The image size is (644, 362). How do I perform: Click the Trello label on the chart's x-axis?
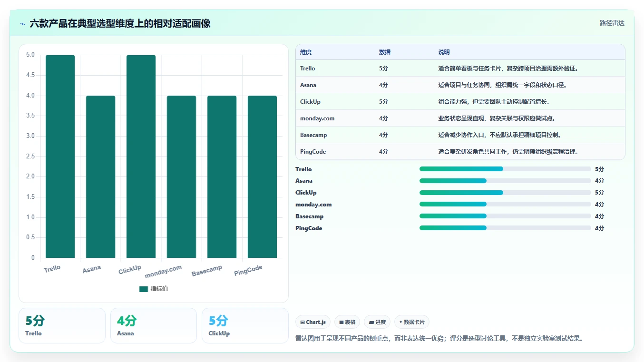click(52, 268)
